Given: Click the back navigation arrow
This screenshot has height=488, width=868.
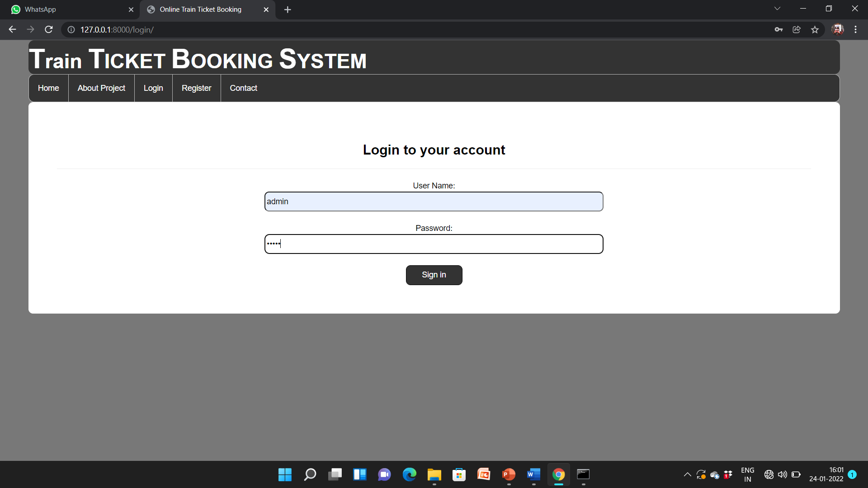Looking at the screenshot, I should tap(12, 29).
